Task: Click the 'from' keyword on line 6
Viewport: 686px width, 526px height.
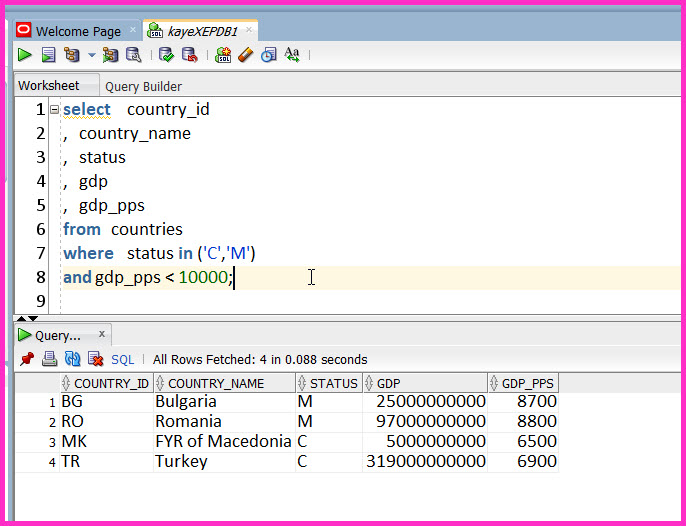Action: click(82, 229)
